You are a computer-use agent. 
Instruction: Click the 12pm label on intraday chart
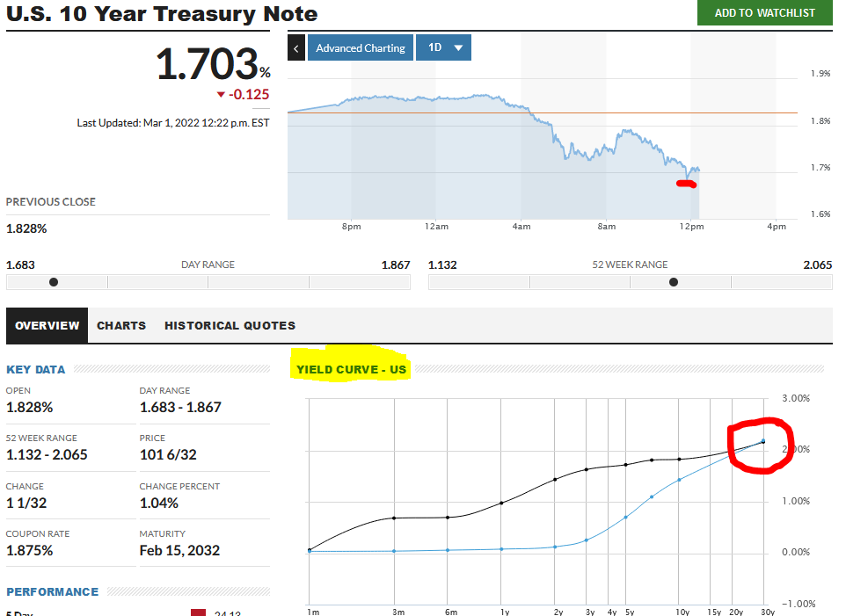pos(691,227)
